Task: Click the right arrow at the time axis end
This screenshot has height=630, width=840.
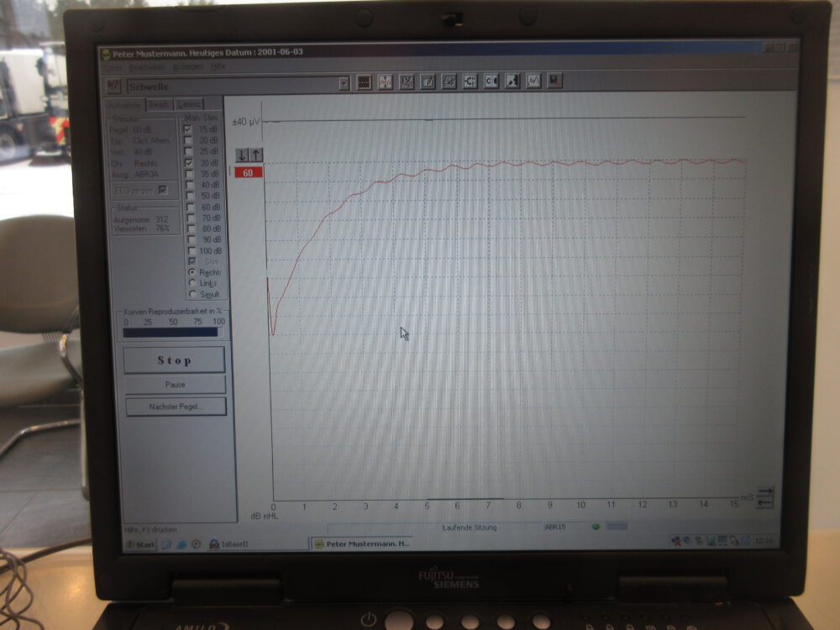Action: pyautogui.click(x=764, y=491)
